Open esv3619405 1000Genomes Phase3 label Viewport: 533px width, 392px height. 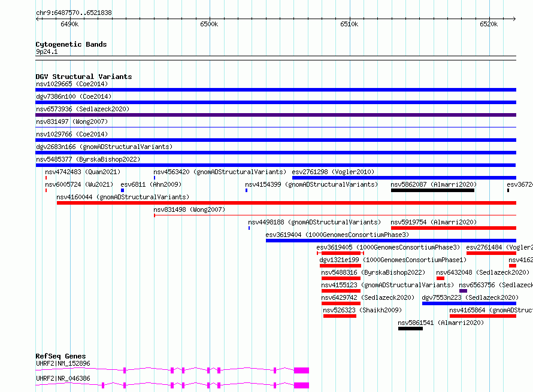tap(388, 247)
